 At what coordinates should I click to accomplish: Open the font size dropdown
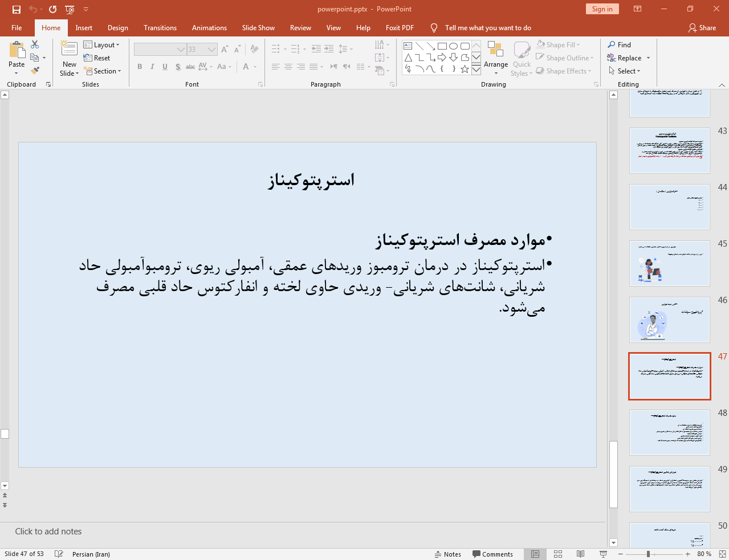[212, 50]
